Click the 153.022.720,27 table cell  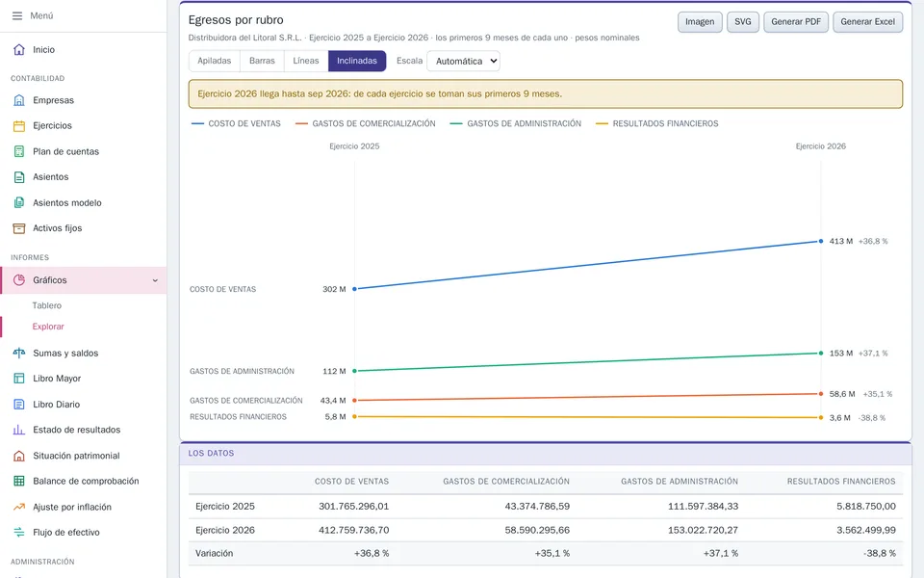pyautogui.click(x=703, y=530)
